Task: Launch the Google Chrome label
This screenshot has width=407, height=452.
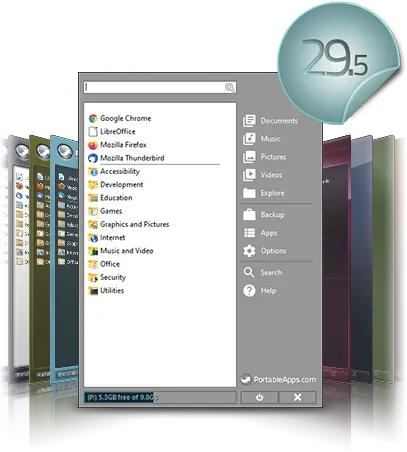Action: [126, 118]
